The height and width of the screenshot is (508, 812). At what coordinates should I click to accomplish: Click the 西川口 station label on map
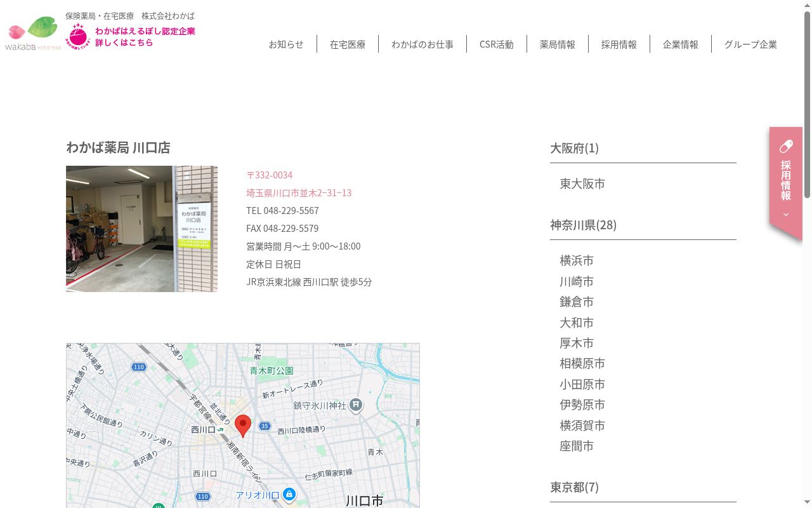coord(204,430)
